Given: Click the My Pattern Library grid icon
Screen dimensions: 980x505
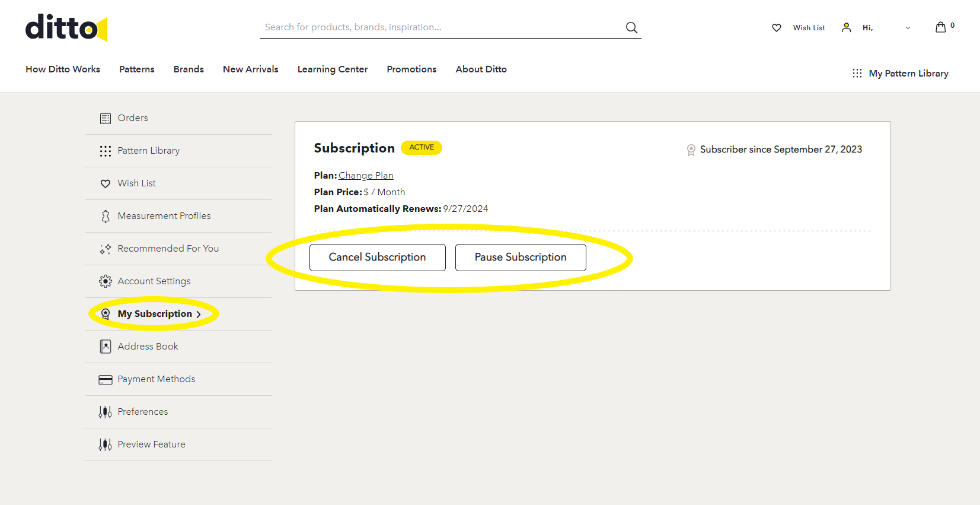Looking at the screenshot, I should (x=857, y=74).
